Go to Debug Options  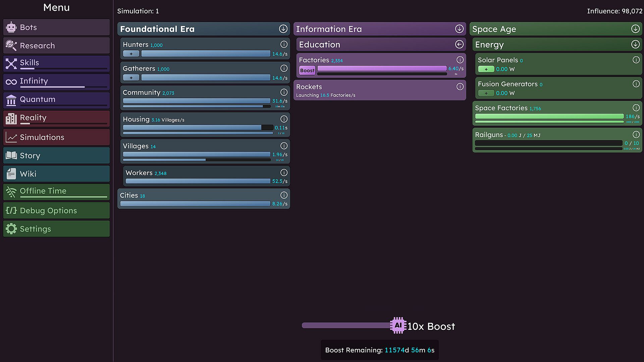(56, 210)
